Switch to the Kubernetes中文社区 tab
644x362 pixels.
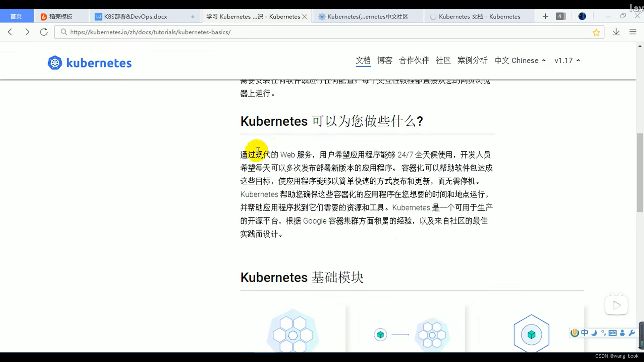(x=367, y=16)
